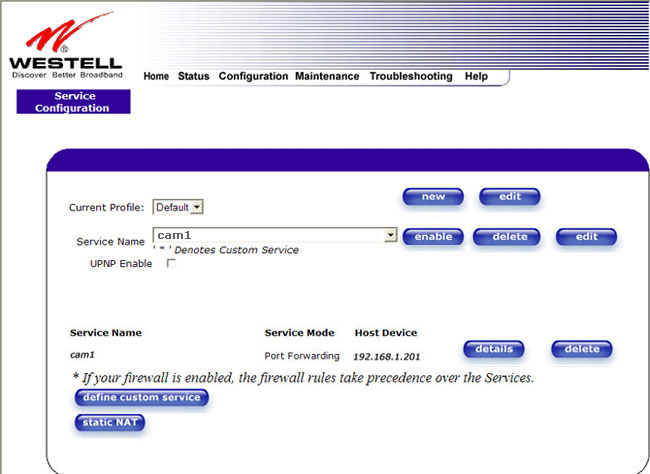The height and width of the screenshot is (474, 650).
Task: Click the Current Profile label
Action: point(107,207)
